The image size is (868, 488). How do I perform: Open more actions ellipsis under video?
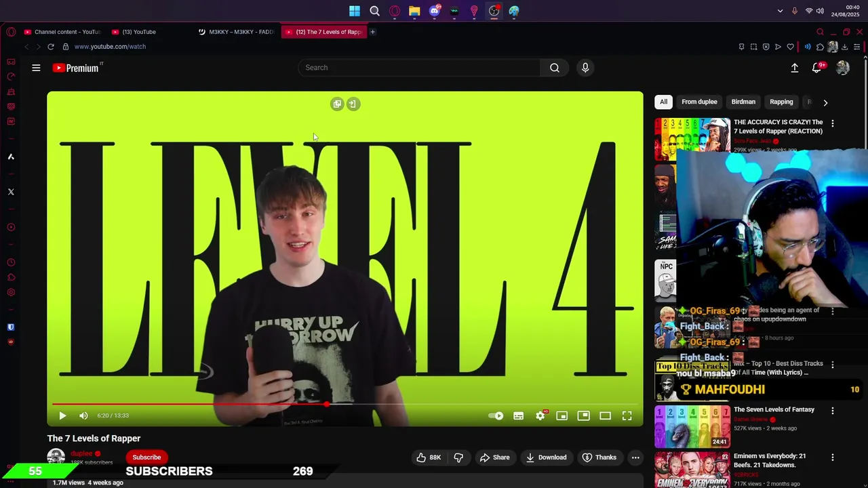point(635,457)
